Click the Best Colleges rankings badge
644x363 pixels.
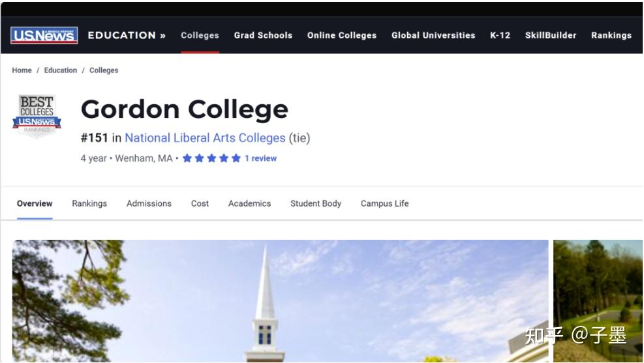click(x=37, y=115)
